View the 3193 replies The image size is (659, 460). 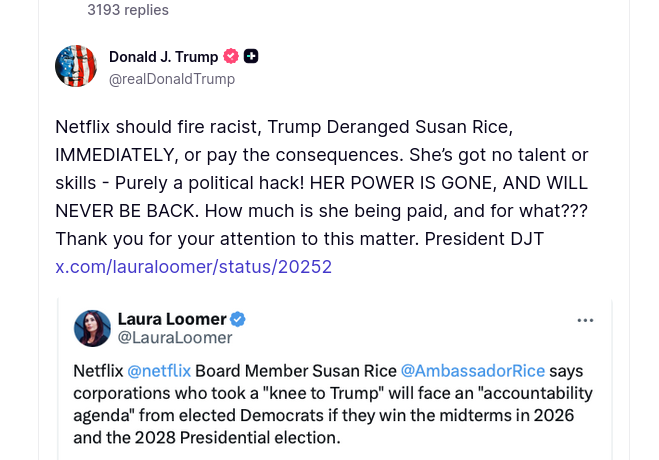(x=128, y=10)
